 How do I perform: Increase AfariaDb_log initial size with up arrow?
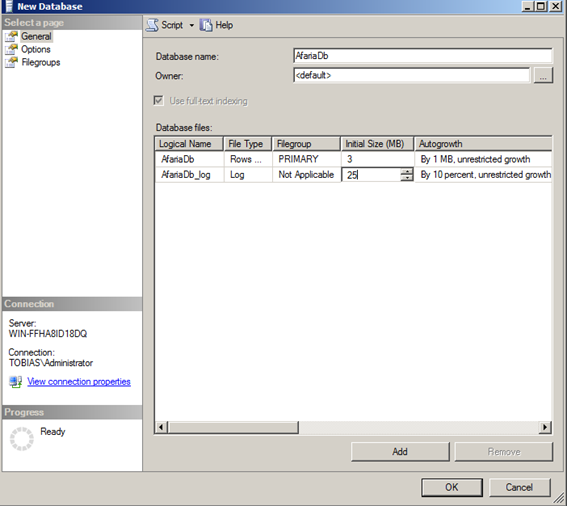[x=407, y=171]
